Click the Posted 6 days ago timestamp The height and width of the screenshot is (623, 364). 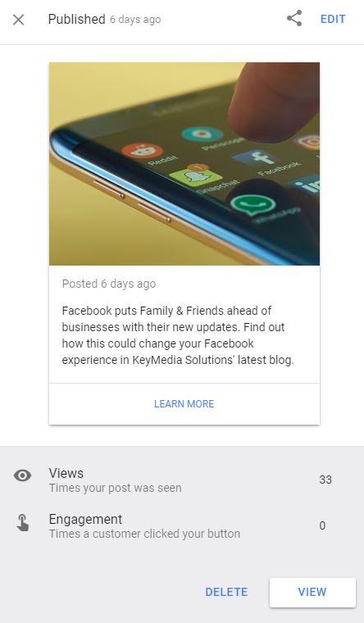click(109, 284)
